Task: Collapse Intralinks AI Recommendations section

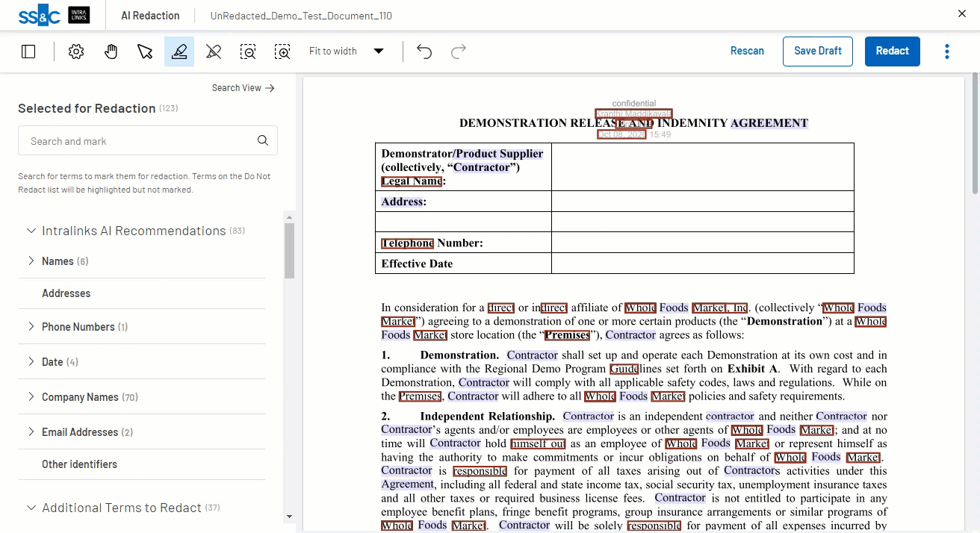Action: (x=31, y=231)
